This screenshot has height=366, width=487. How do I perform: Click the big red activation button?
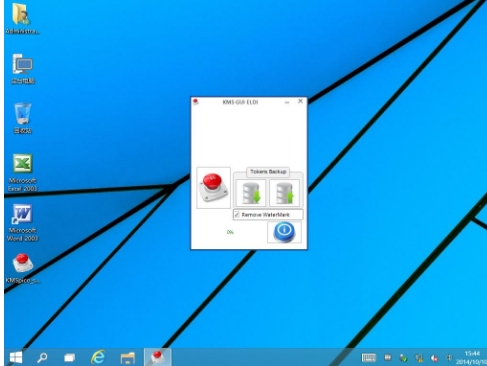pos(213,188)
